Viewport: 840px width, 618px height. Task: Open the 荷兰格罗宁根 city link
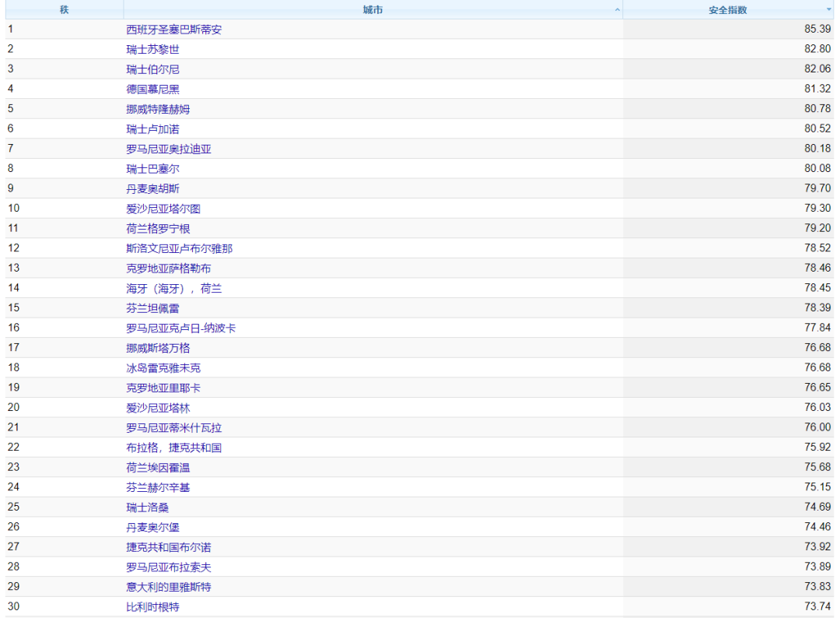point(158,228)
